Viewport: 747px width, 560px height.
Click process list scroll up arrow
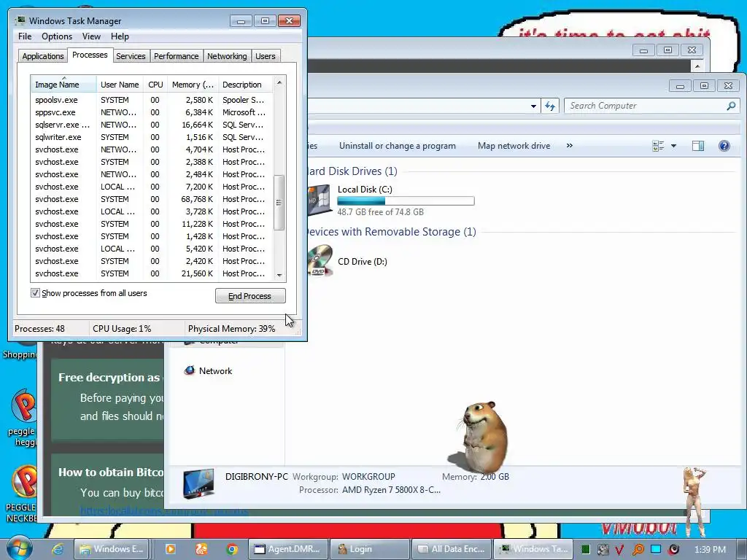pyautogui.click(x=279, y=83)
